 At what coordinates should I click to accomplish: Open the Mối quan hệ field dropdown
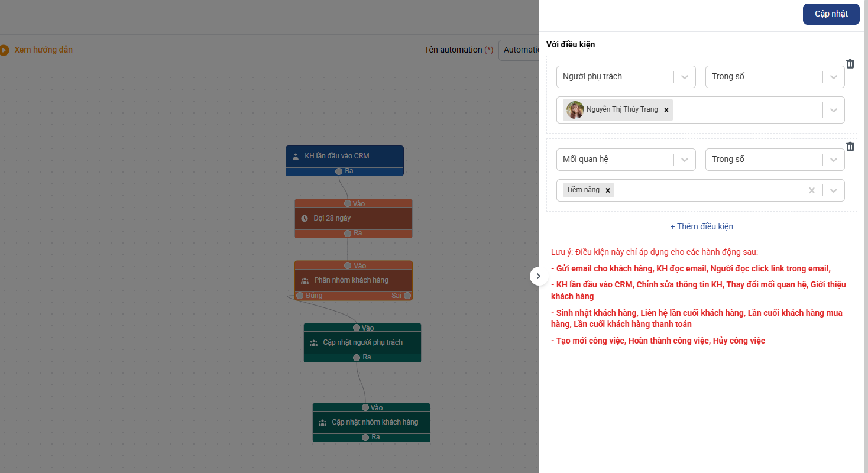pyautogui.click(x=626, y=159)
